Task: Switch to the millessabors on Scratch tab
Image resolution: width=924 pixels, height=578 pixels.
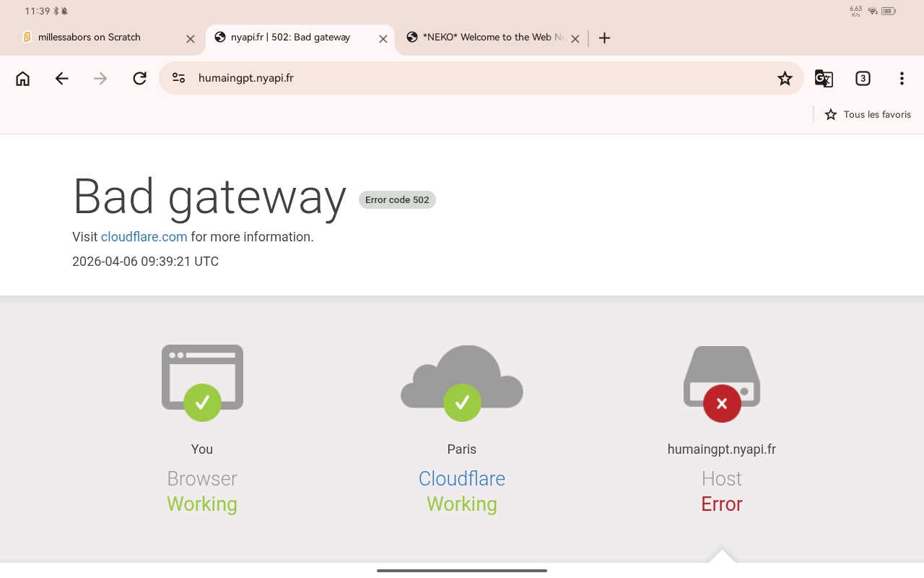Action: pyautogui.click(x=94, y=38)
